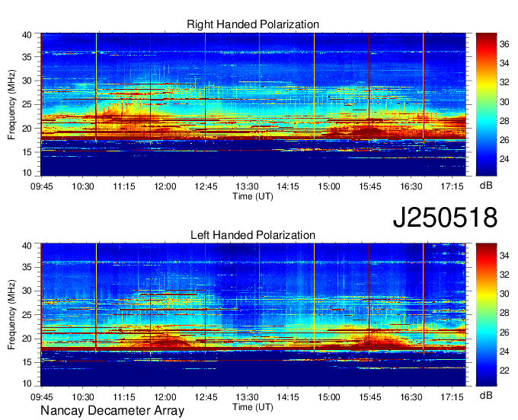
Task: Click the dB label under the upper color bar
Action: pos(486,186)
